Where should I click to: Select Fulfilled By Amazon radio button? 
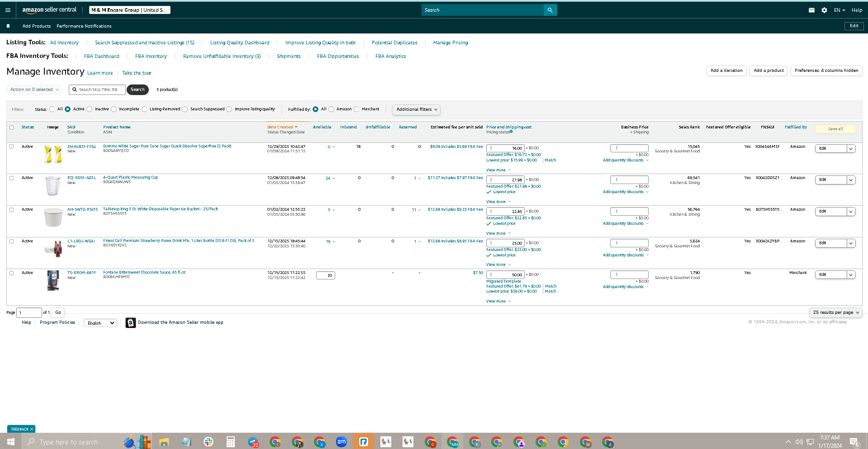(331, 109)
